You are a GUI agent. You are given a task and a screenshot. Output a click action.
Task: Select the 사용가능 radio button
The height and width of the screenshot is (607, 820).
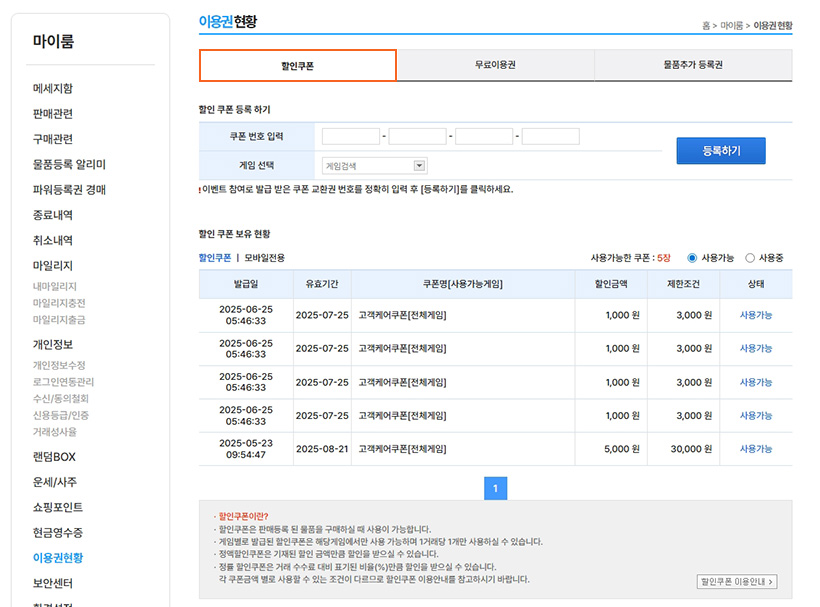tap(692, 258)
